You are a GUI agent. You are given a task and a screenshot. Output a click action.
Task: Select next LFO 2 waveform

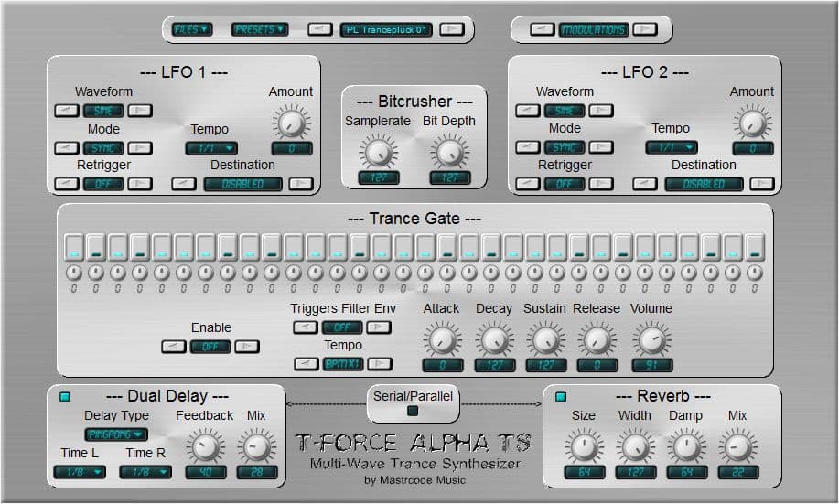pyautogui.click(x=601, y=111)
